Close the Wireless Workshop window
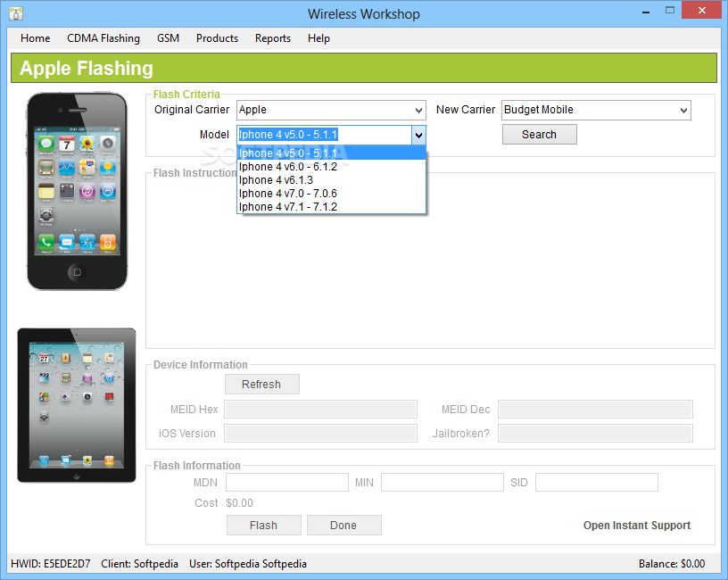728x580 pixels. click(x=701, y=10)
